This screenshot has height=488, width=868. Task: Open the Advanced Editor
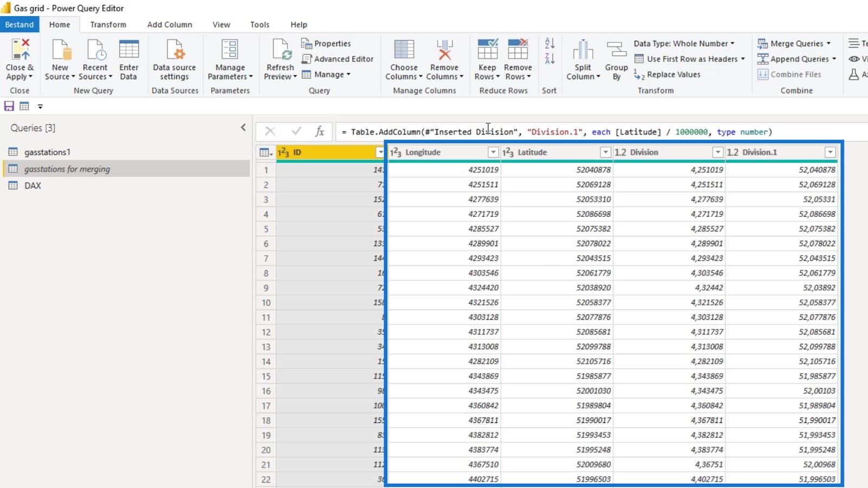(x=337, y=59)
